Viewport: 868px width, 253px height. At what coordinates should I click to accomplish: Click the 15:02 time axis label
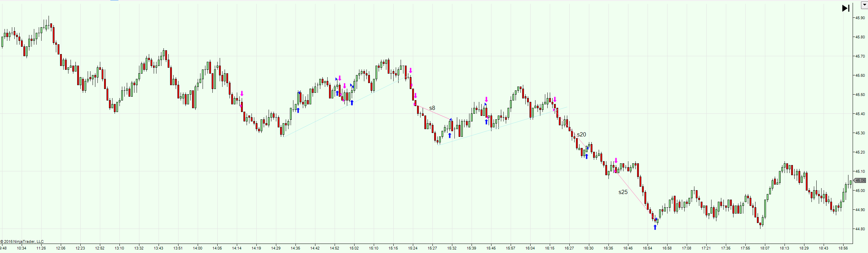coord(354,248)
